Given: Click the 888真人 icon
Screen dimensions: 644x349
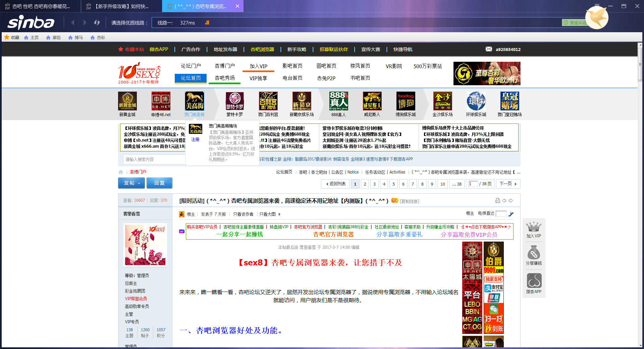Looking at the screenshot, I should [339, 101].
